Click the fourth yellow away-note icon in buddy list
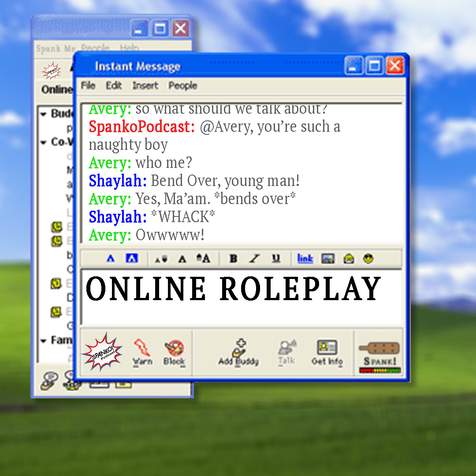Screen dimensions: 476x476 56,312
